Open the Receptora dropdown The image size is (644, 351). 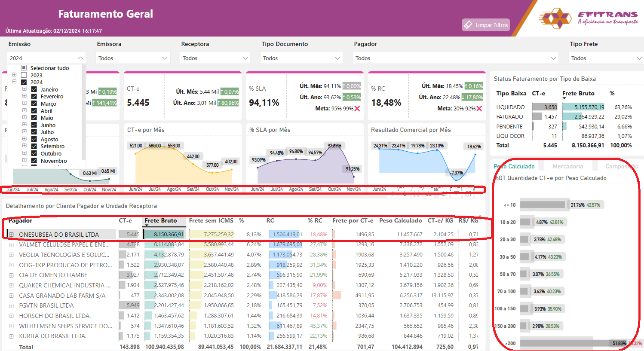215,58
